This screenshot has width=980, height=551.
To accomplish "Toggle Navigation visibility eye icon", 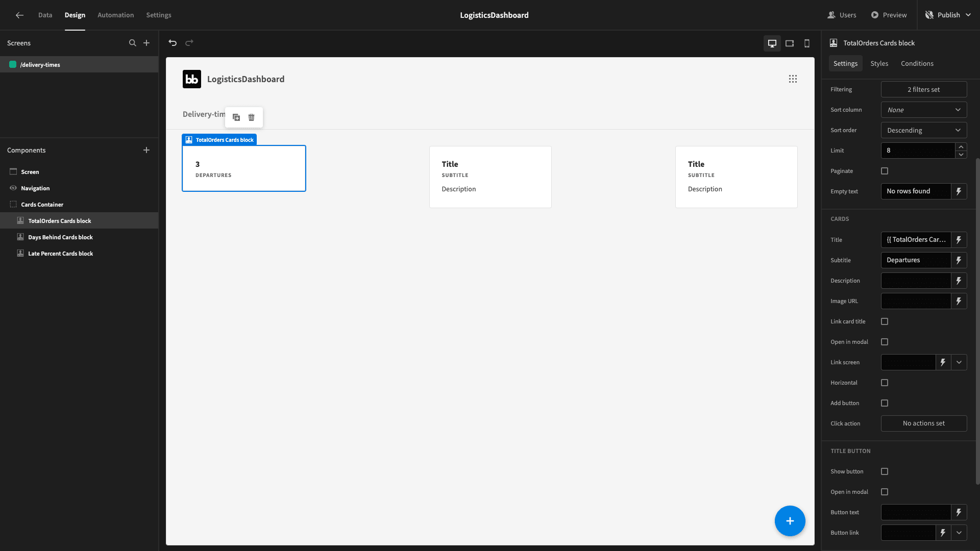I will click(x=13, y=188).
